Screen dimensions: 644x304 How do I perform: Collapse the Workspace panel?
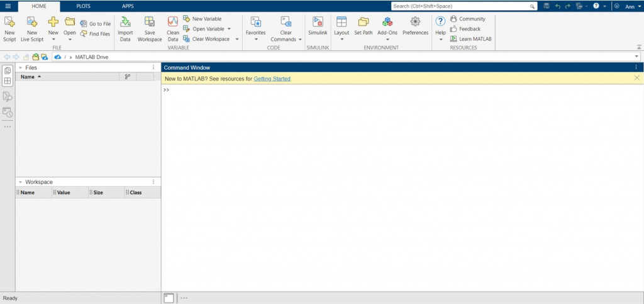[20, 181]
